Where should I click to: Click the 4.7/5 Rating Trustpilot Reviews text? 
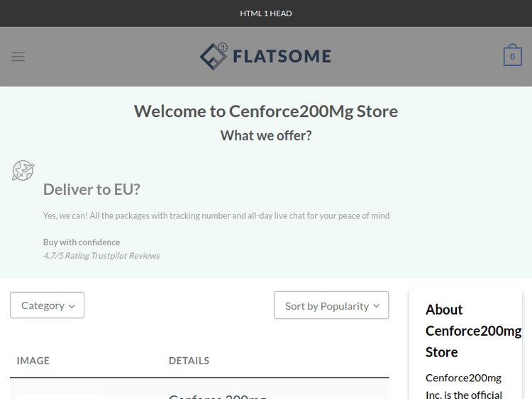[x=101, y=256]
